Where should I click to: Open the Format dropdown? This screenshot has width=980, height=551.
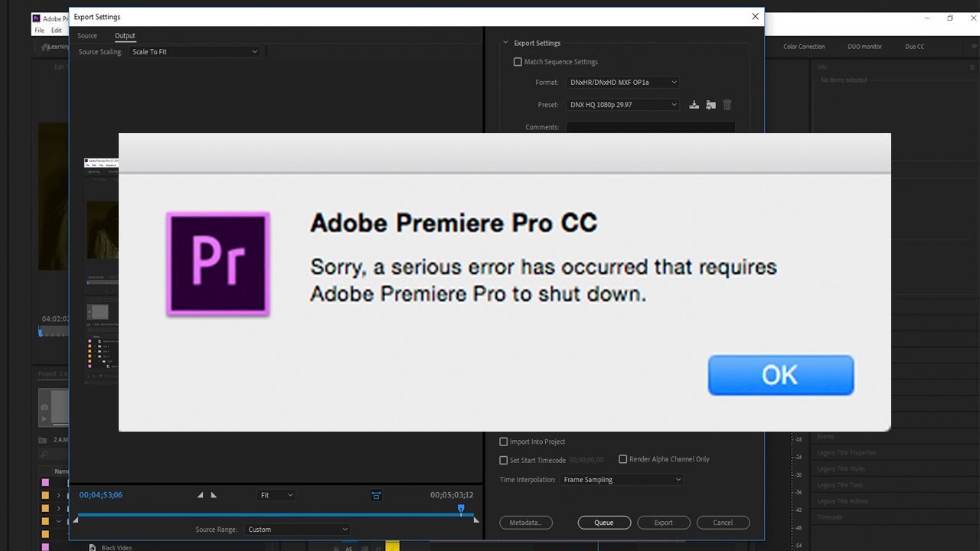(x=622, y=82)
